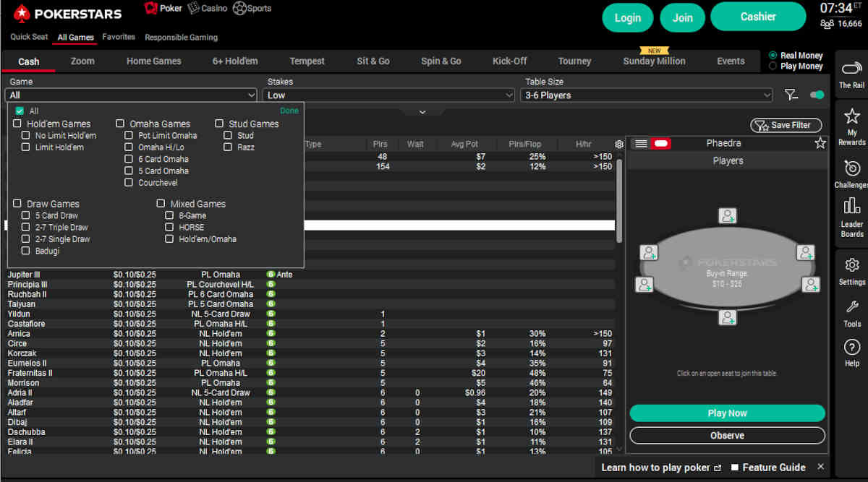
Task: Take the upper right open seat
Action: [x=806, y=252]
